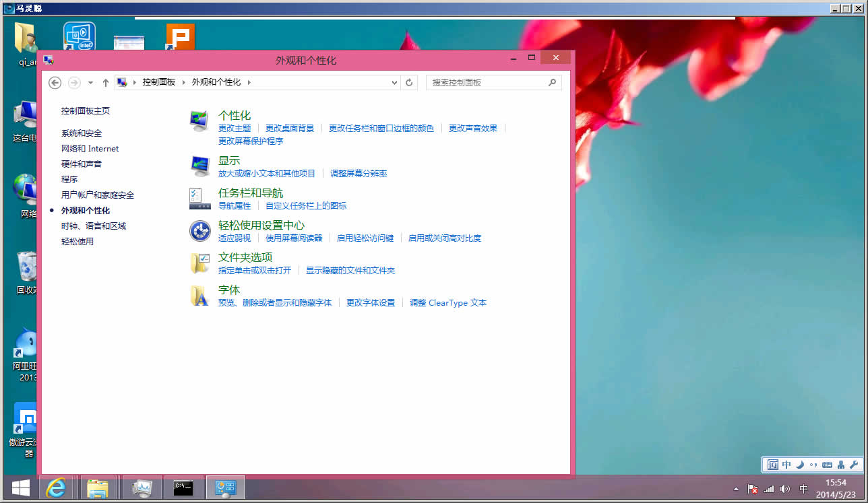This screenshot has width=868, height=503.
Task: Open the recent locations dropdown arrow
Action: (x=91, y=83)
